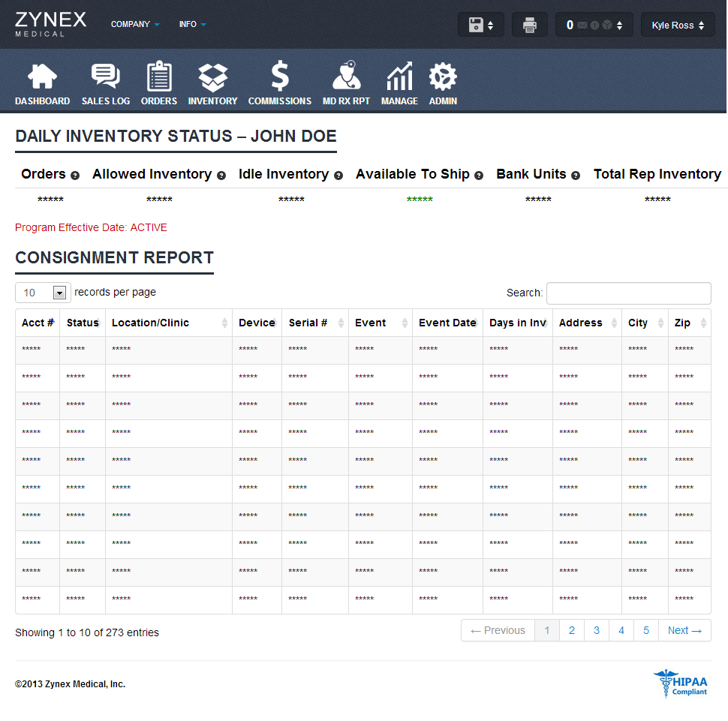Sort by Event column
Viewport: 728px width, 721px height.
(381, 323)
